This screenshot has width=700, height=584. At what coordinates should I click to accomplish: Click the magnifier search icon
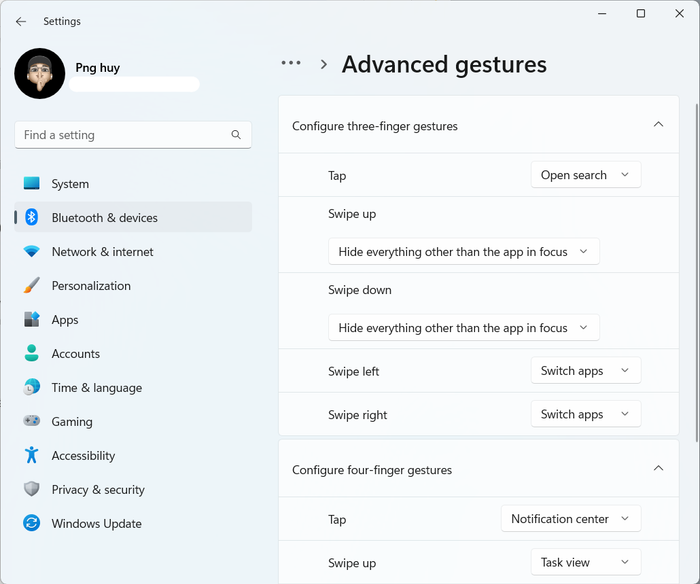point(236,135)
